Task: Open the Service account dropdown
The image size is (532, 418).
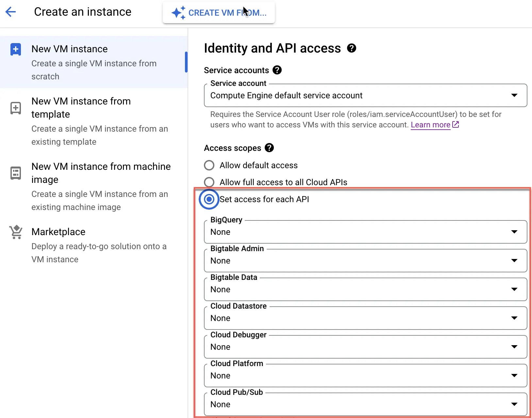Action: pyautogui.click(x=365, y=95)
